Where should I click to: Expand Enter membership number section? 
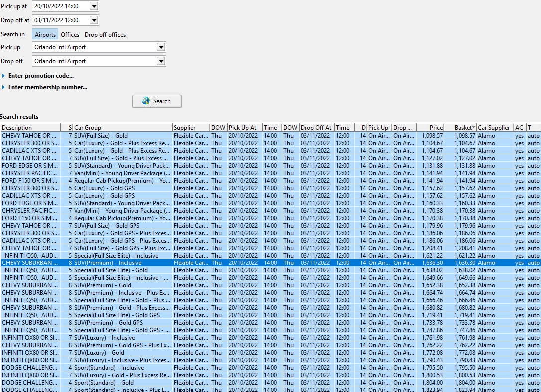(47, 87)
